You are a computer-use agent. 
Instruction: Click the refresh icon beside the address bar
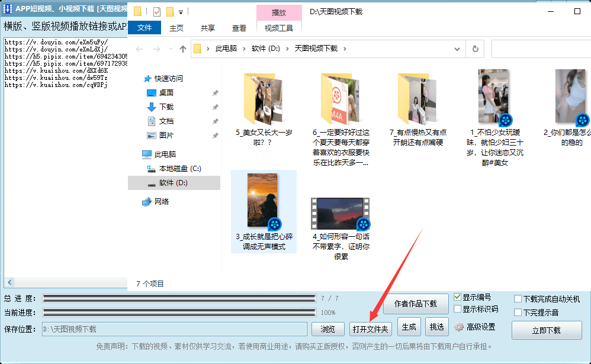[476, 49]
